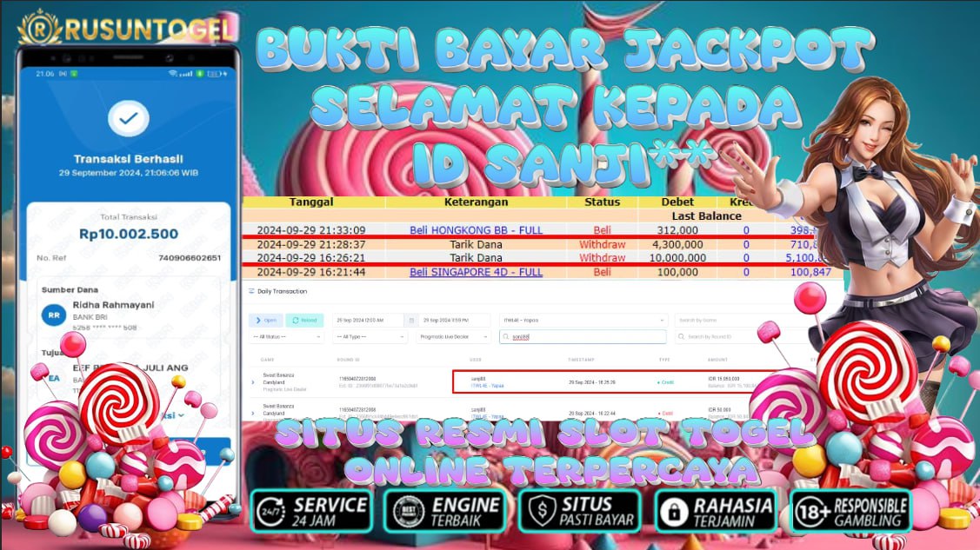Click the magnifier icon in Search by Round ID
The width and height of the screenshot is (980, 550).
coord(681,336)
